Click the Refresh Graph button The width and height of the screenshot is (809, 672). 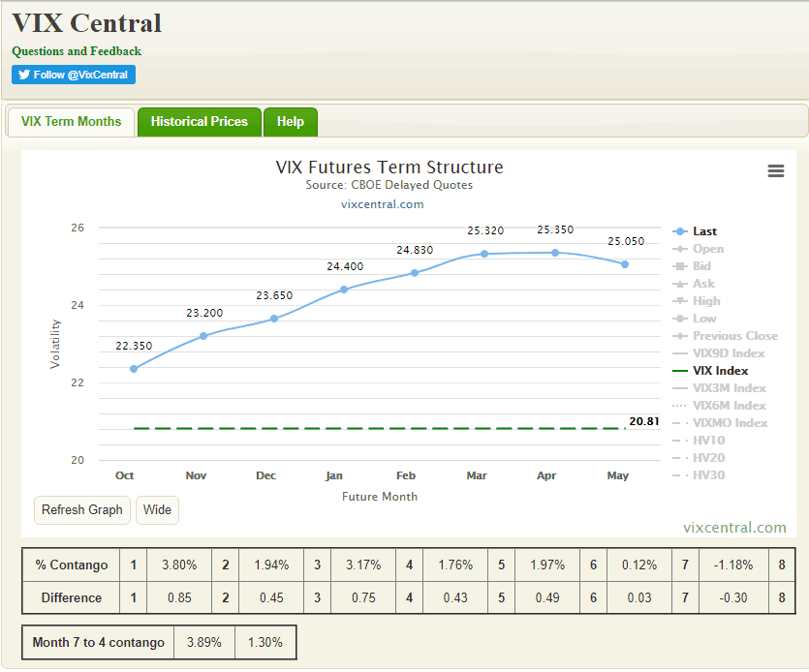point(82,509)
